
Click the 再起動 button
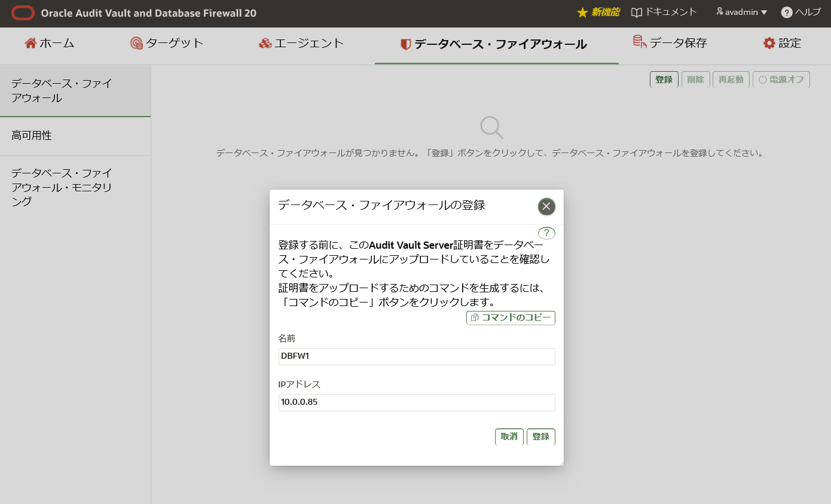[x=731, y=80]
